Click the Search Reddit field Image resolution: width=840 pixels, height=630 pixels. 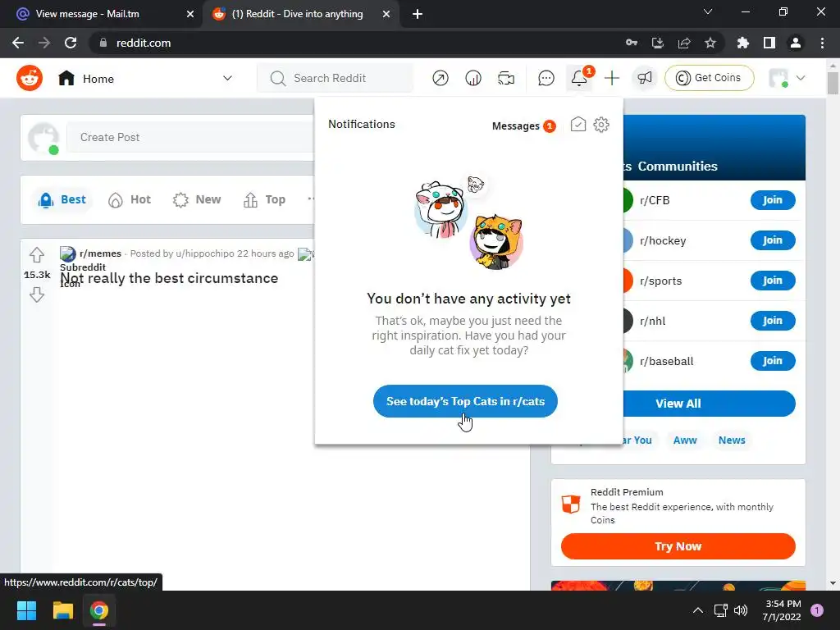[336, 78]
